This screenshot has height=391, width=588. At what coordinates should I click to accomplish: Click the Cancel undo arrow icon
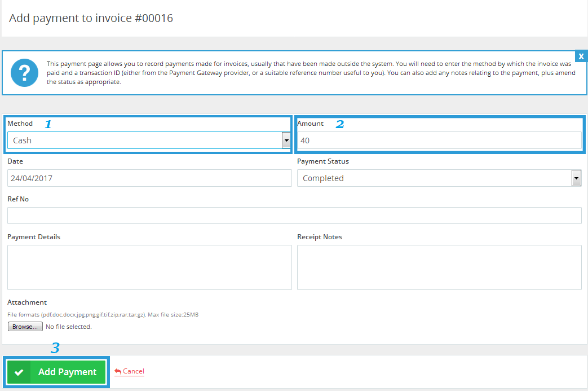pyautogui.click(x=118, y=371)
